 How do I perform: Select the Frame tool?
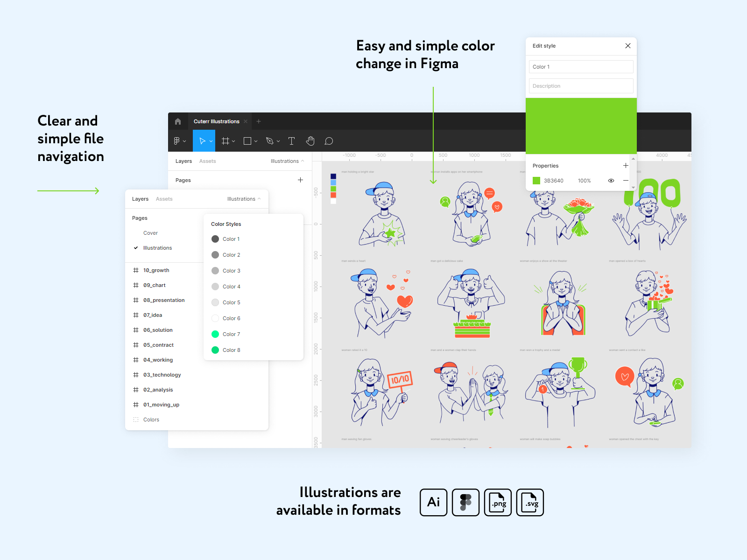click(x=226, y=141)
